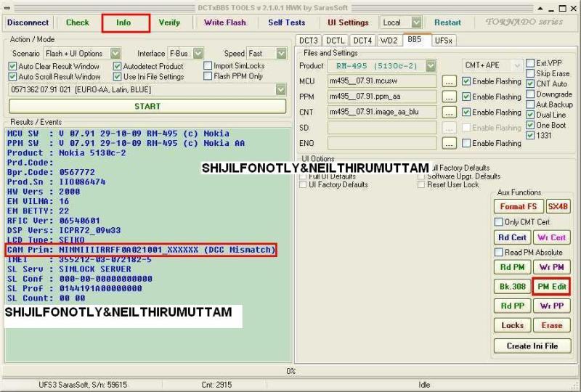Browse for MCU file
The width and height of the screenshot is (581, 392).
pyautogui.click(x=449, y=81)
